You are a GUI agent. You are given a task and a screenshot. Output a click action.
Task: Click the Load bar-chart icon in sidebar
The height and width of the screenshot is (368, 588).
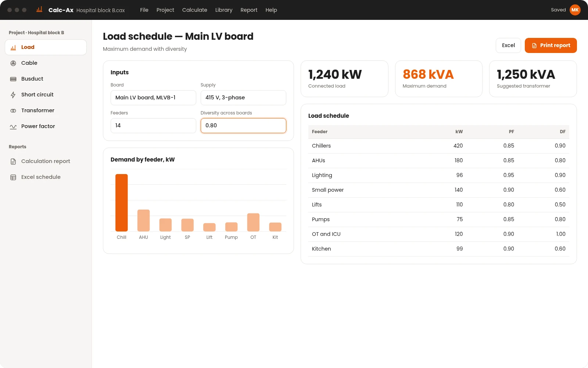click(x=13, y=47)
